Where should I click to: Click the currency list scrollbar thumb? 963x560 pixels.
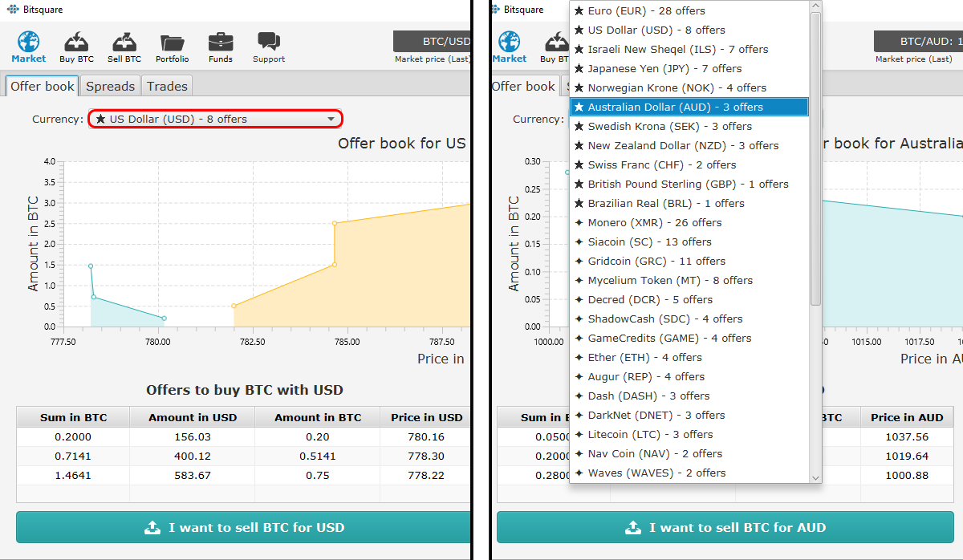815,159
